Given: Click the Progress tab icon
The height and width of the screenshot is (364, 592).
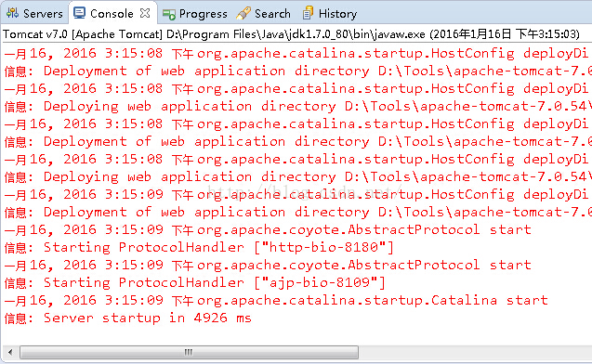Looking at the screenshot, I should click(169, 14).
